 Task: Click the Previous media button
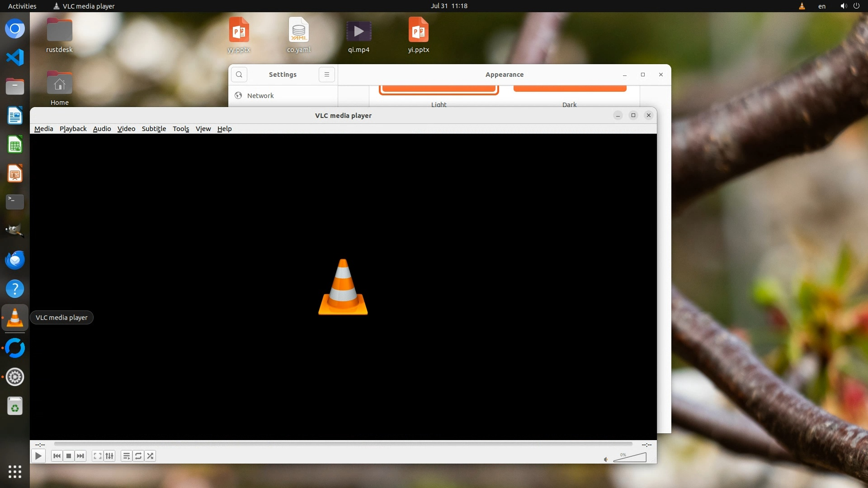pyautogui.click(x=57, y=456)
